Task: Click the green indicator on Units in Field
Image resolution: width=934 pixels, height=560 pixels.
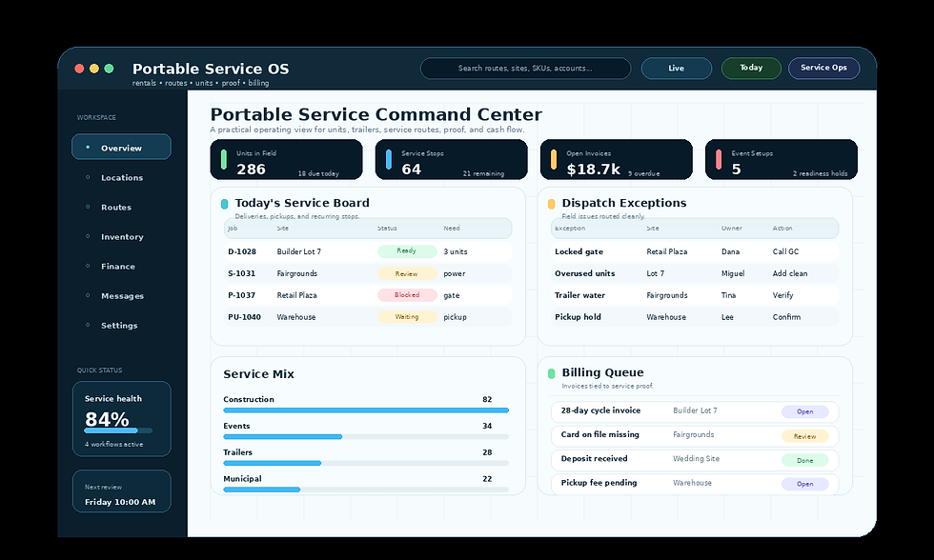Action: tap(224, 159)
